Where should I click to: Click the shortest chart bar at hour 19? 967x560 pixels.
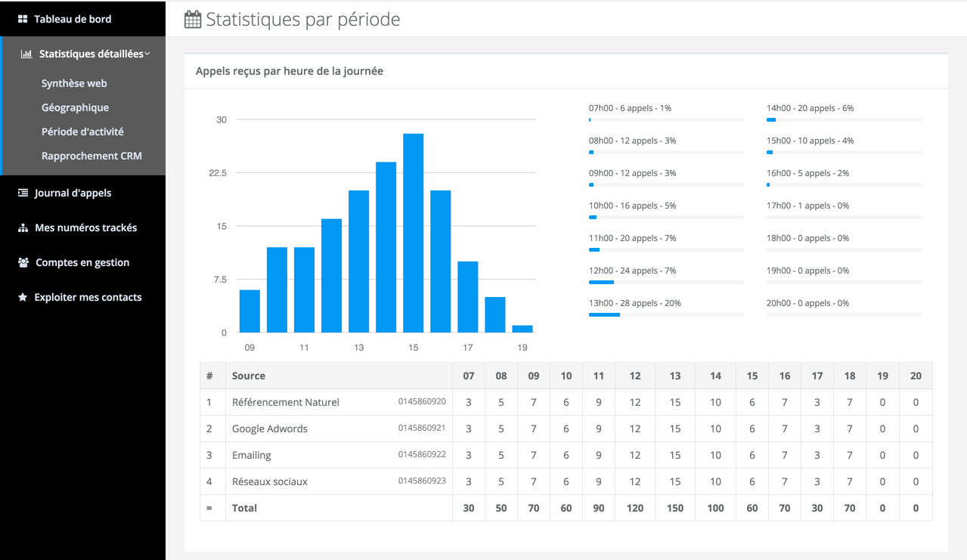[522, 329]
